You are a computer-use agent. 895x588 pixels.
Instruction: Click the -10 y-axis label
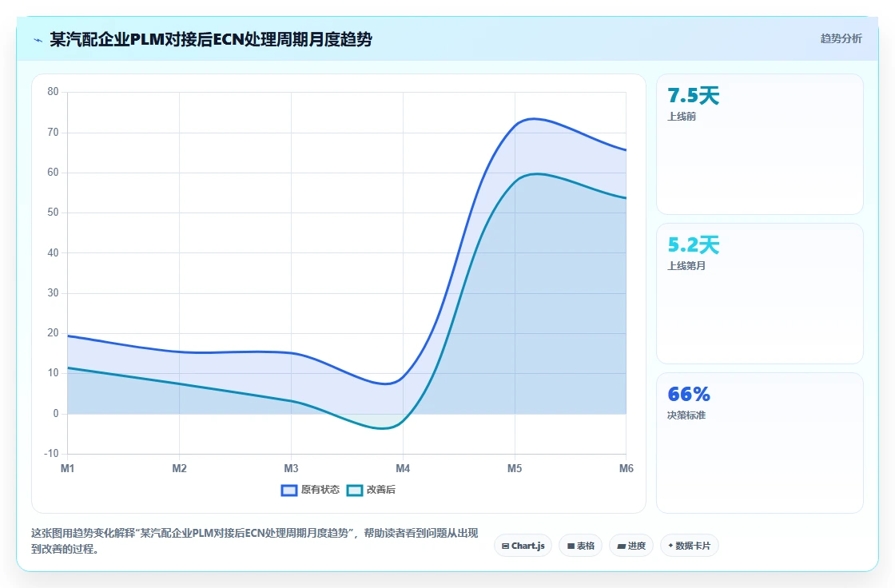[51, 454]
